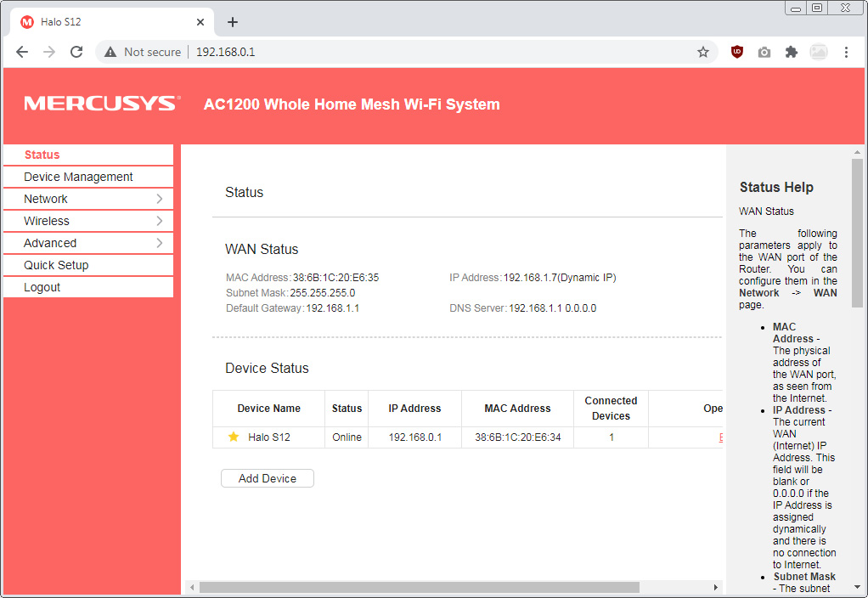Viewport: 868px width, 598px height.
Task: Click the MERCUSYS logo
Action: pyautogui.click(x=103, y=104)
